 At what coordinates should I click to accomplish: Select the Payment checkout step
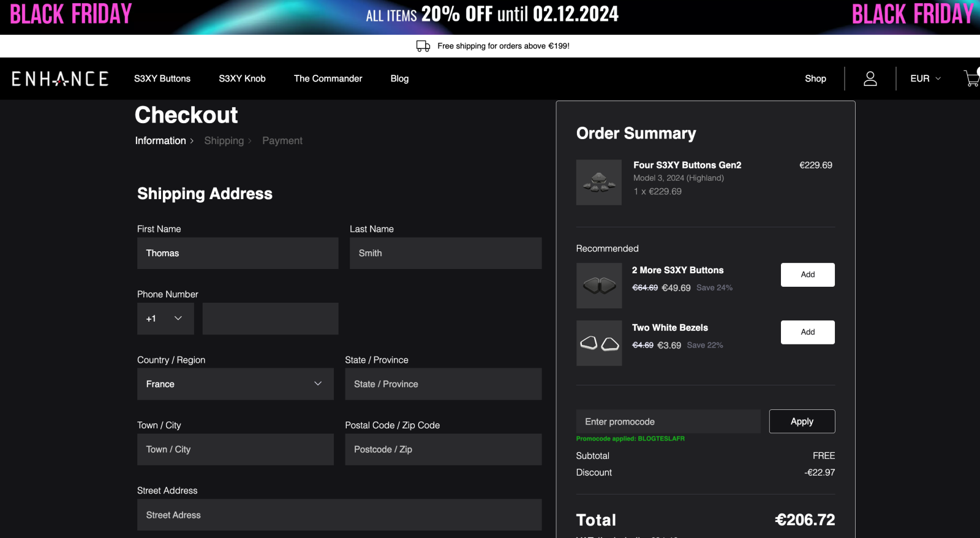coord(282,141)
